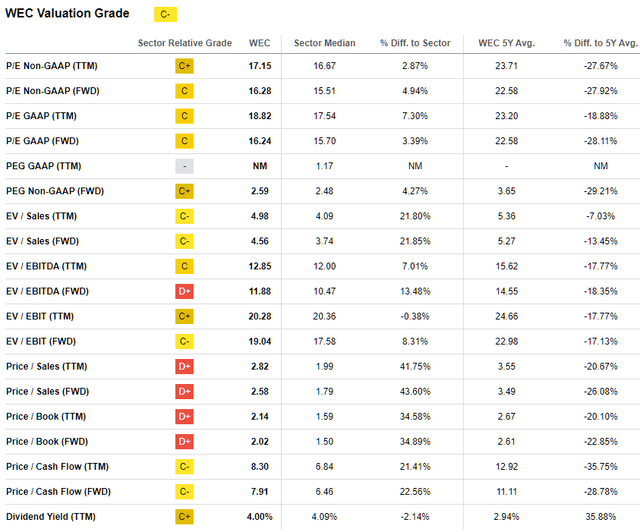Screen dimensions: 640x532
Task: Click the D+ grade badge for Price / Book (FWD)
Action: 184,441
